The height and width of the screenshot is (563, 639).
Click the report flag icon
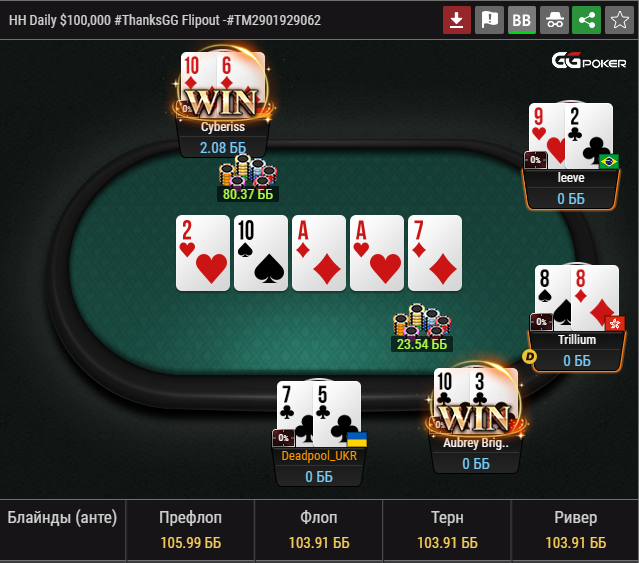point(489,20)
